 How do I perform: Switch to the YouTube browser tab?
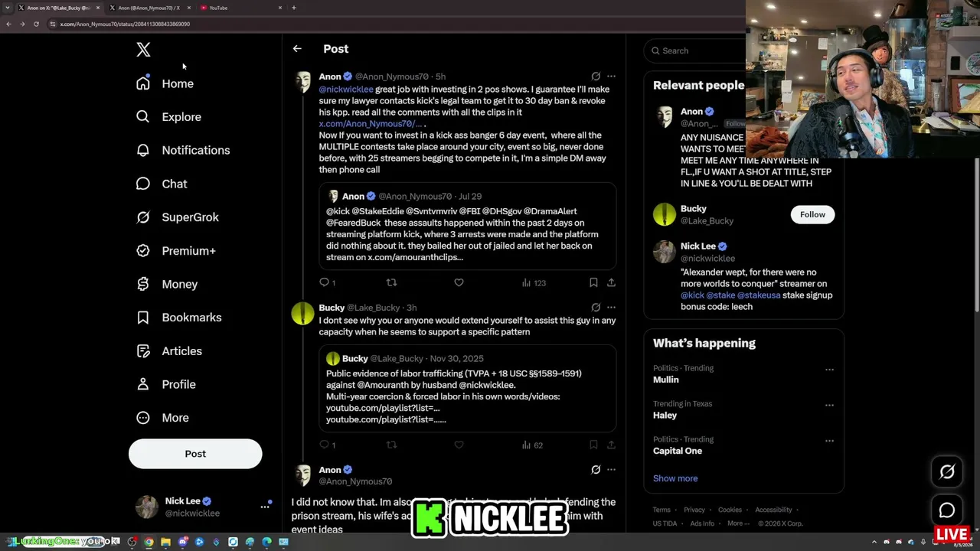click(x=240, y=8)
